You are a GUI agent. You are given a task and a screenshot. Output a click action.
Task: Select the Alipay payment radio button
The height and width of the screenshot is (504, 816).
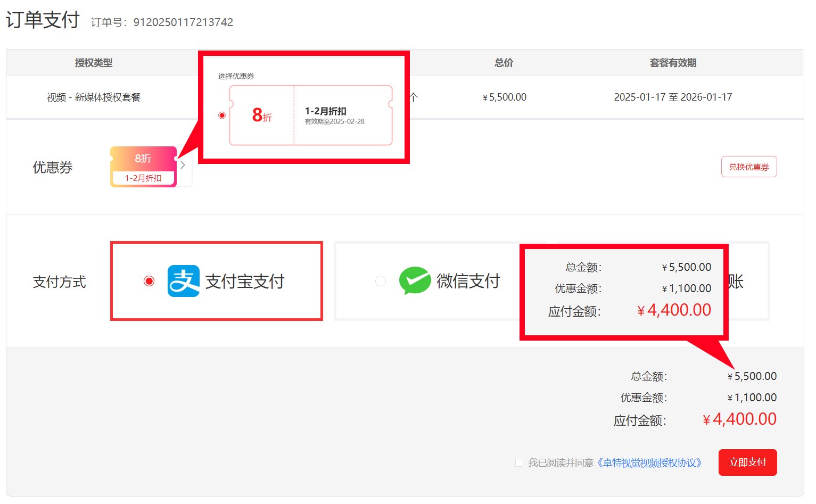[x=149, y=281]
